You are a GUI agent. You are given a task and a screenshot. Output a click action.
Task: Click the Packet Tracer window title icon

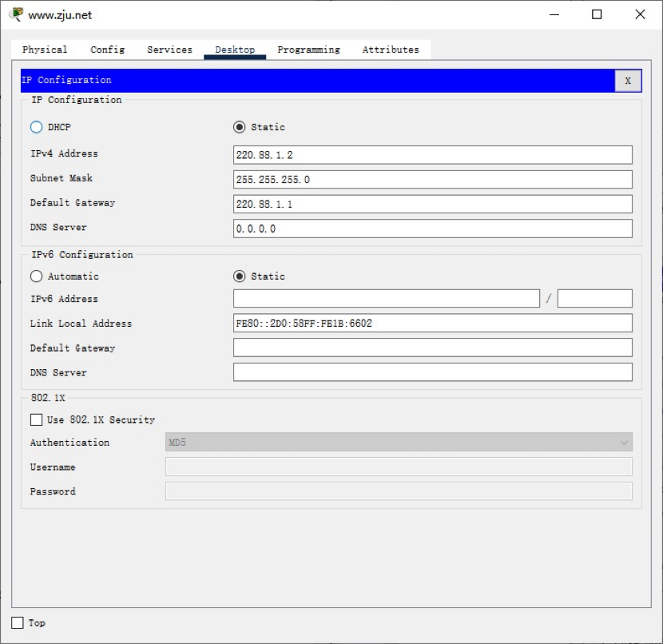16,14
